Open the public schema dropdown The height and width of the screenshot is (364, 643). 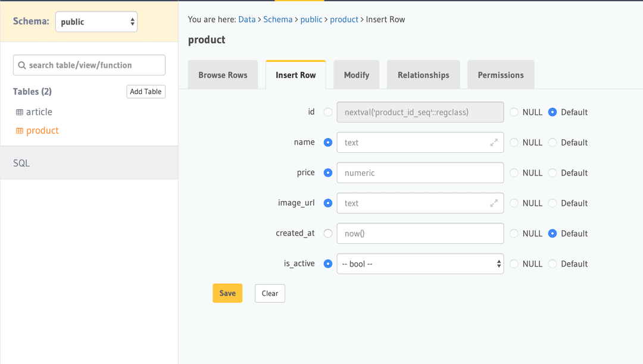coord(96,21)
